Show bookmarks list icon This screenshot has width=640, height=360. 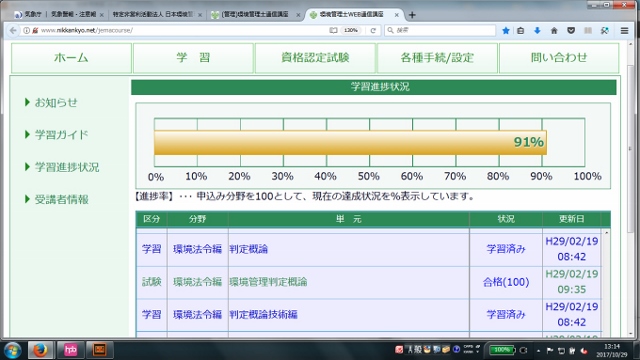click(520, 31)
